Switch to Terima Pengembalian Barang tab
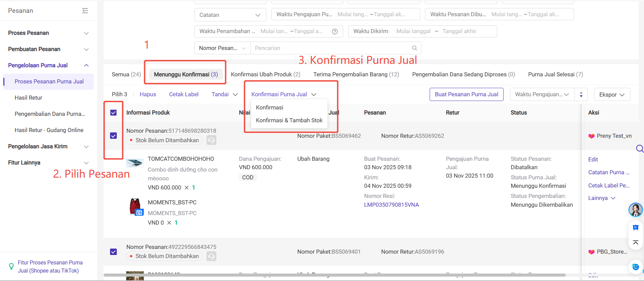 point(356,74)
